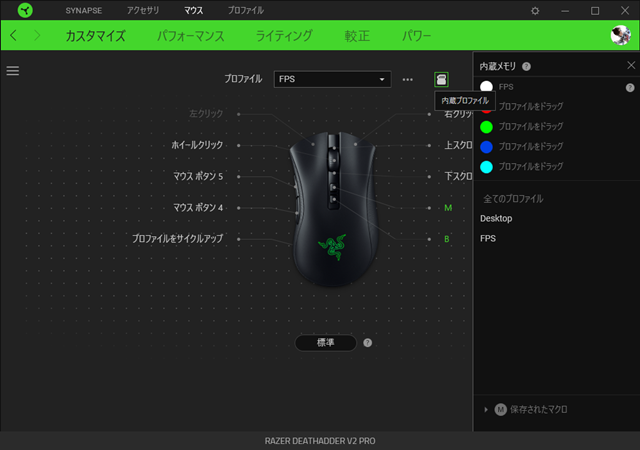Image resolution: width=640 pixels, height=450 pixels.
Task: Click the RAZER DEATHADDER V2 PRO label
Action: 320,441
